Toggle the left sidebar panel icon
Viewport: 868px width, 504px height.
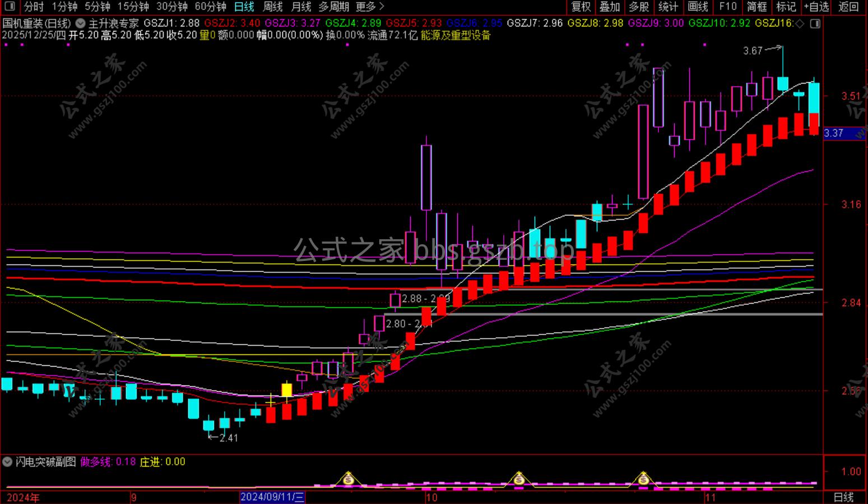pyautogui.click(x=10, y=7)
